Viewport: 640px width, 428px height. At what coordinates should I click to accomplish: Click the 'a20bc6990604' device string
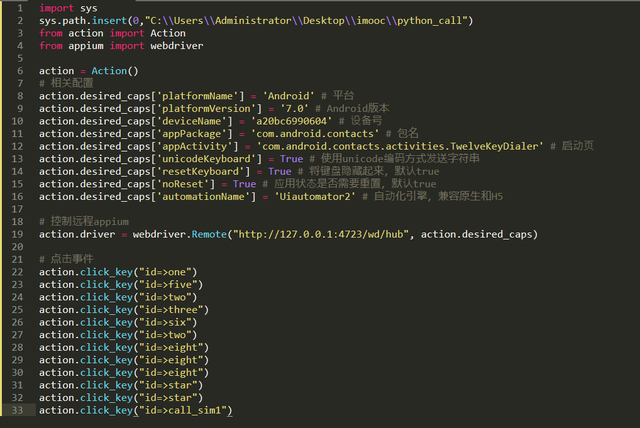291,122
